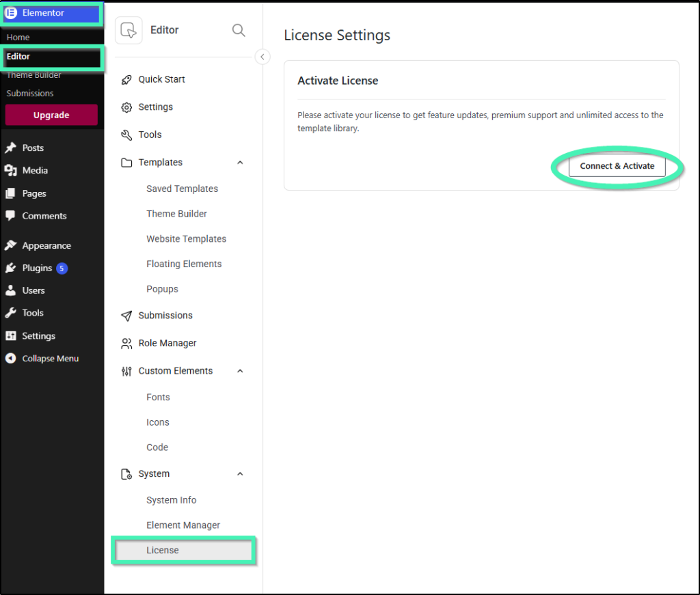This screenshot has height=595, width=700.
Task: Click the System file icon
Action: [126, 474]
